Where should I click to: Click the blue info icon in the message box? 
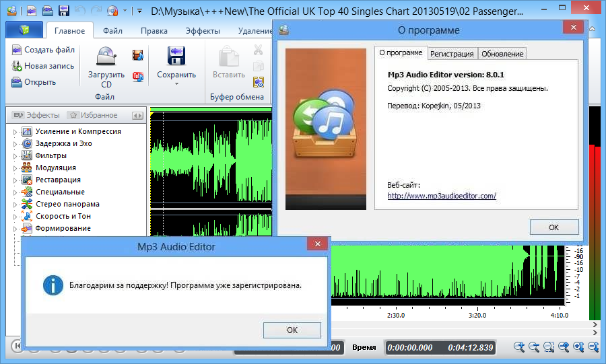pyautogui.click(x=53, y=285)
